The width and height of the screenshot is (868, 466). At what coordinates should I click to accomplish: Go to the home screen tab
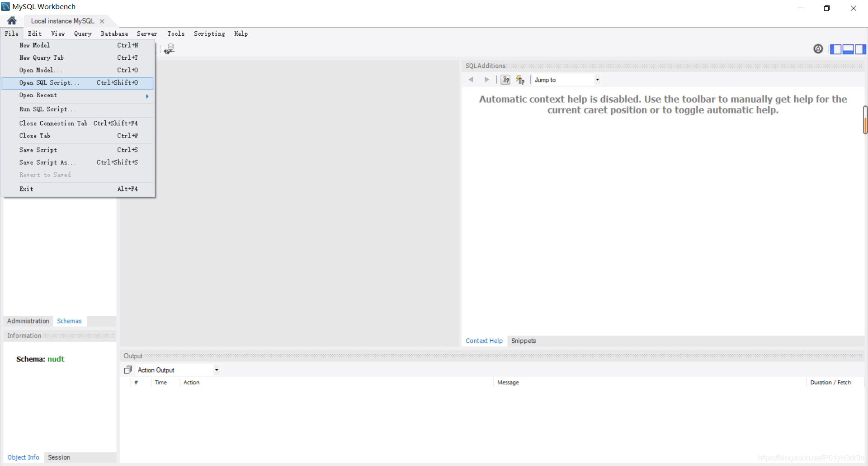pos(12,21)
